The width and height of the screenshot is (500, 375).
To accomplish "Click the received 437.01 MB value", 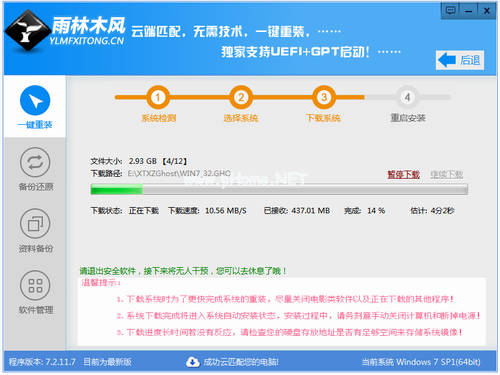I will tap(311, 211).
